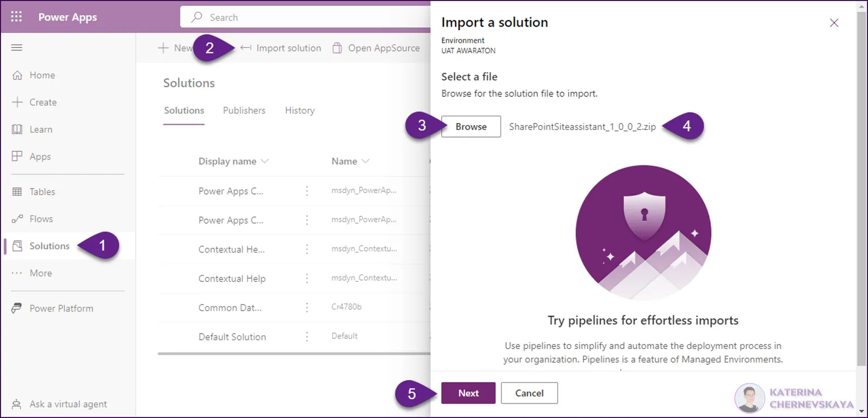Screen dimensions: 868x418
Task: Select Contextual Help row text
Action: (232, 279)
